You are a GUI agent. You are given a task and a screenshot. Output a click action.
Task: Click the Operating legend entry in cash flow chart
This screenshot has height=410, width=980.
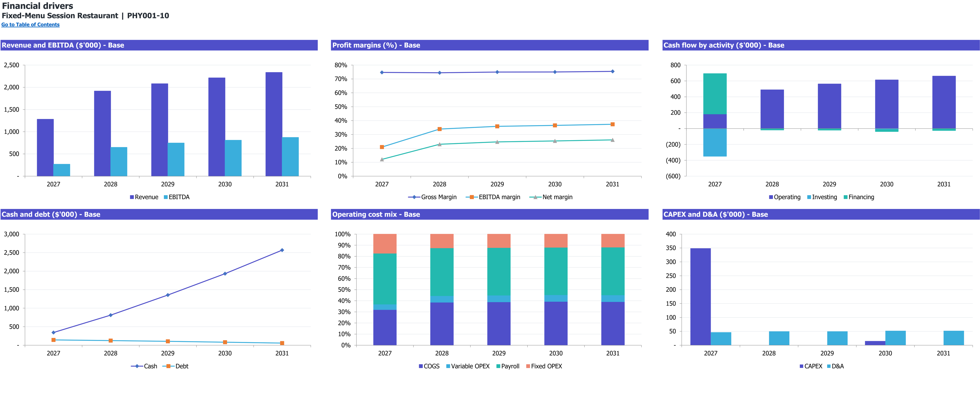[x=785, y=197]
